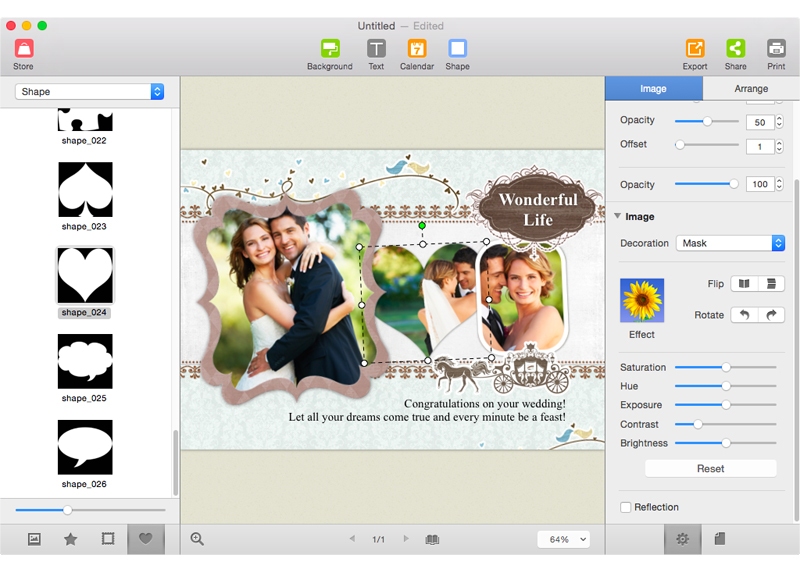Enable the Reflection checkbox
800x573 pixels.
click(x=626, y=507)
